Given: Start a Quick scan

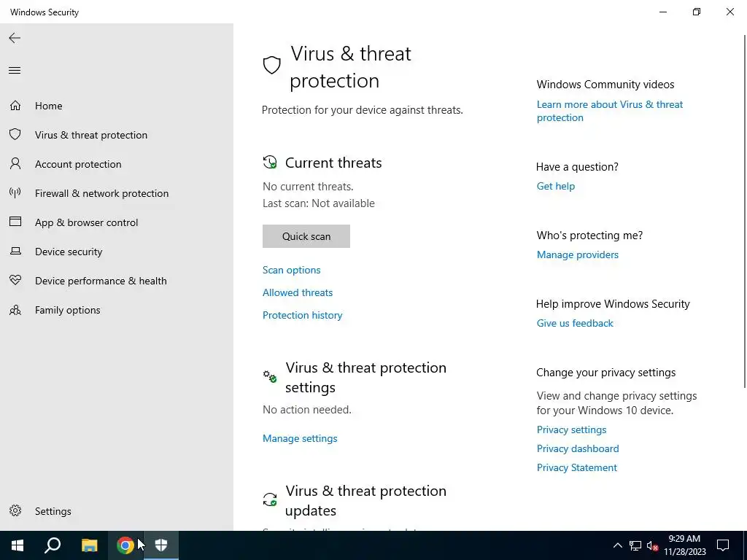Looking at the screenshot, I should [306, 236].
